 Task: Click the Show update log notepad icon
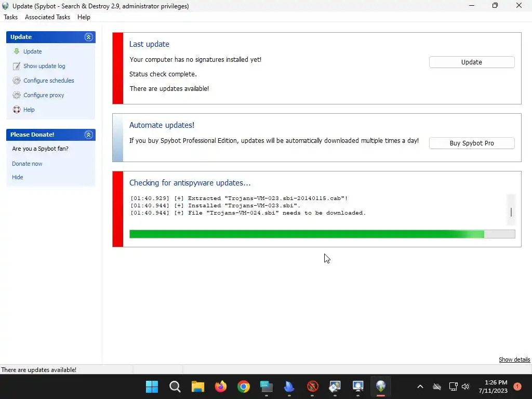pos(16,66)
